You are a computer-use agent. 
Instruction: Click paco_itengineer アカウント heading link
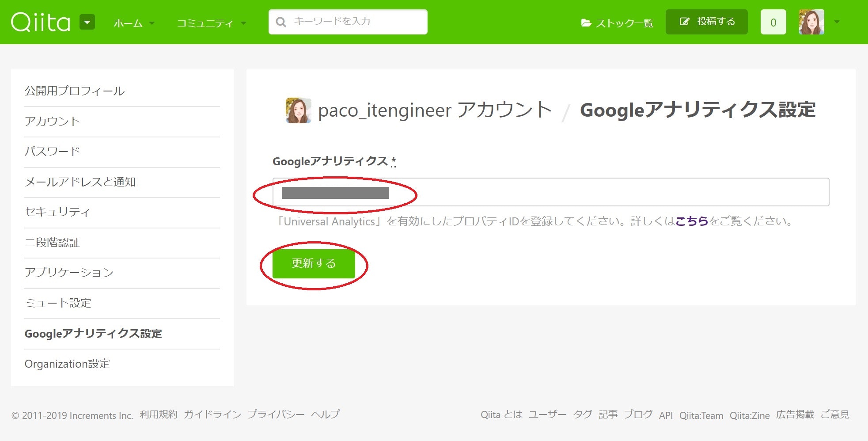(x=435, y=110)
